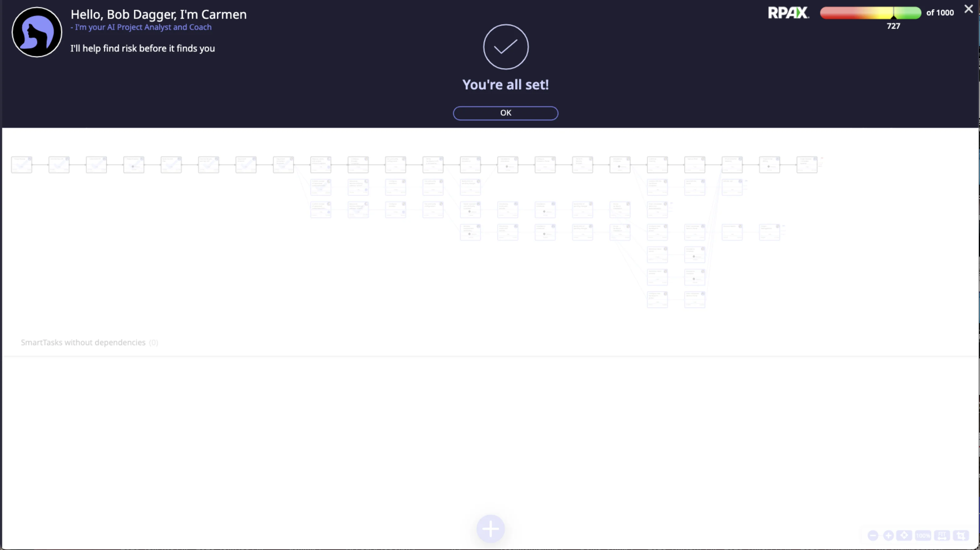Select the first task node in top row
The height and width of the screenshot is (550, 980).
coord(22,164)
